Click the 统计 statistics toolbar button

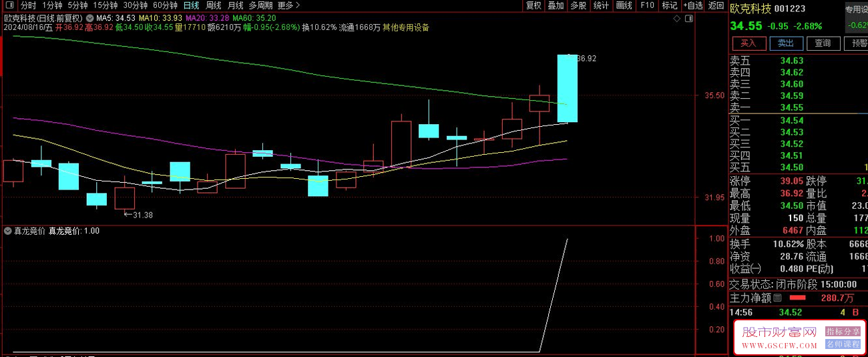[x=601, y=5]
